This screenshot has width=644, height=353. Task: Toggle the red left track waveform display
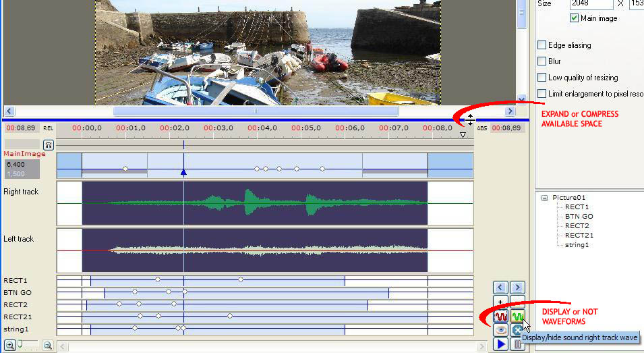(x=500, y=317)
